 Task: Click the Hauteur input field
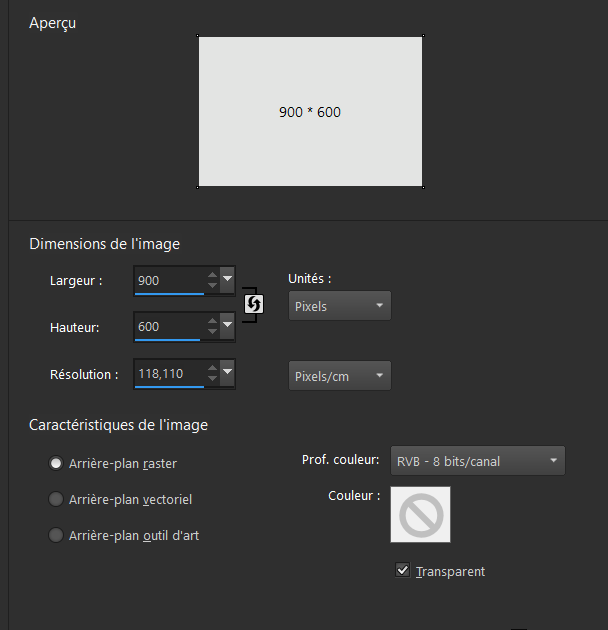click(x=168, y=326)
